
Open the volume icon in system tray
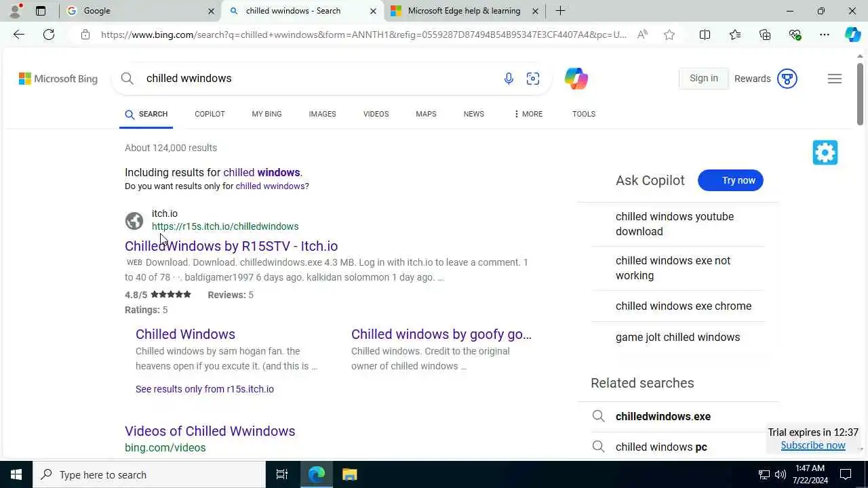point(781,474)
